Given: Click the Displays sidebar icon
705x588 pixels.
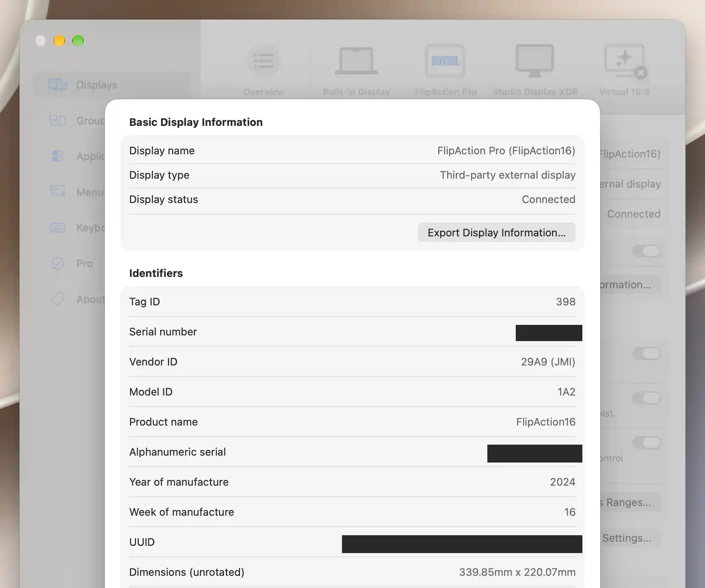Looking at the screenshot, I should tap(58, 85).
